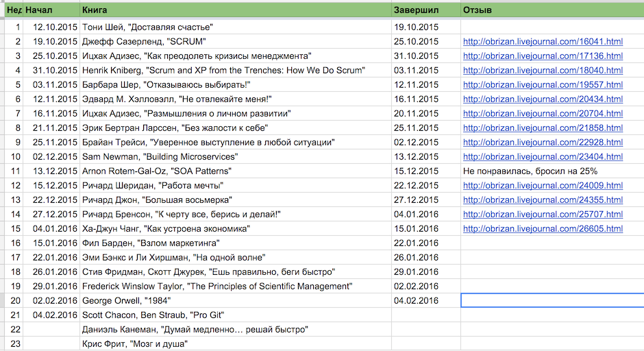The width and height of the screenshot is (644, 351).
Task: Select the start date cell 12.10.2015
Action: (x=51, y=27)
